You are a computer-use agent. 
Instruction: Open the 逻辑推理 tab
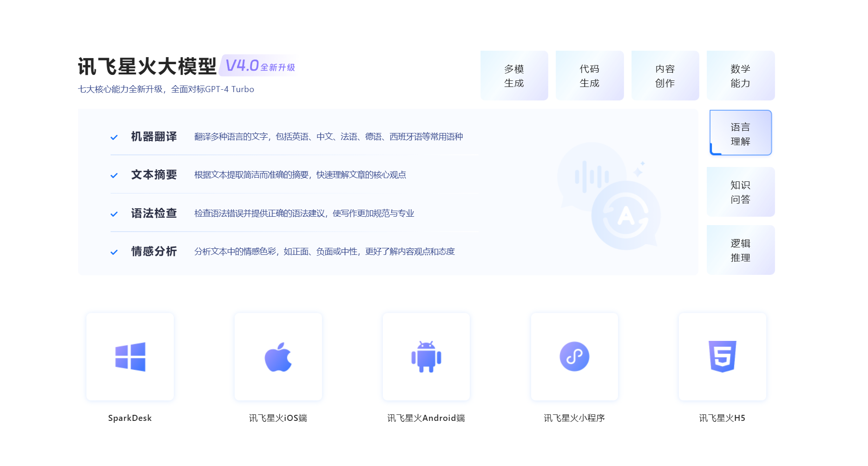pos(741,250)
